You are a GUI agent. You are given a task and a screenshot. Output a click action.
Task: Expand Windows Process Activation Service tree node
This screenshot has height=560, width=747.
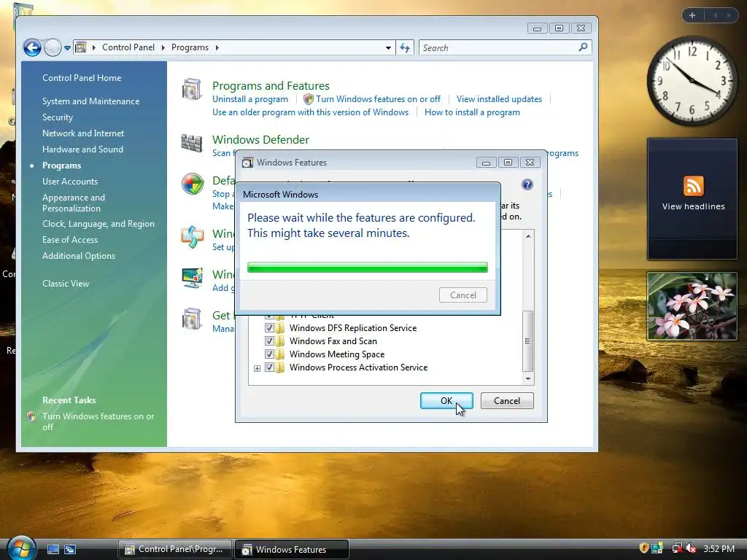tap(257, 368)
